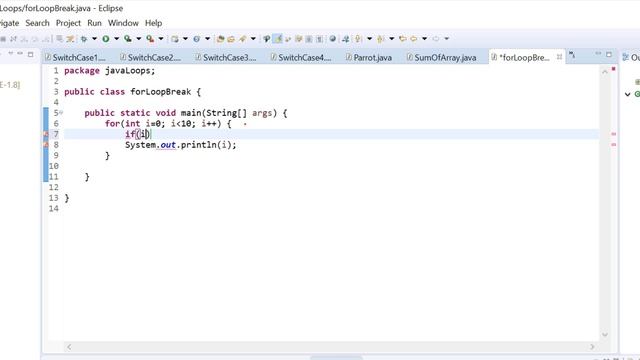This screenshot has height=360, width=640.
Task: Click horizontal scrollbar left arrow
Action: click(69, 347)
